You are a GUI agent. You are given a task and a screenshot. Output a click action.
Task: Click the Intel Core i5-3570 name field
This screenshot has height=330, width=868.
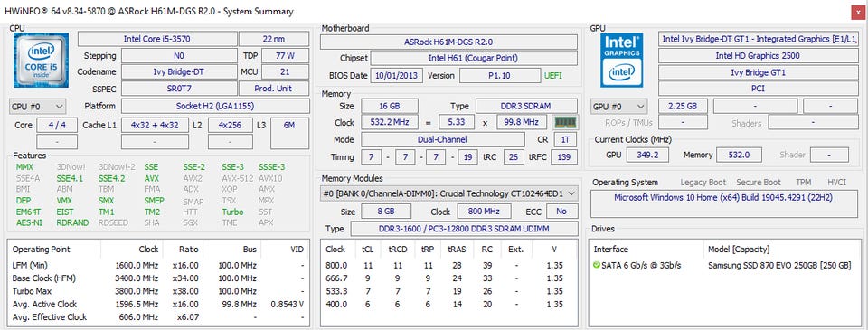click(157, 39)
